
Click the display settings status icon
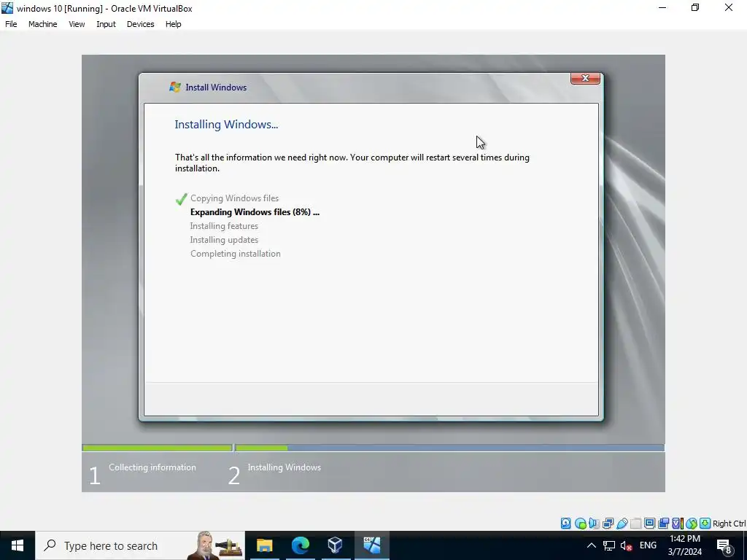pyautogui.click(x=649, y=524)
